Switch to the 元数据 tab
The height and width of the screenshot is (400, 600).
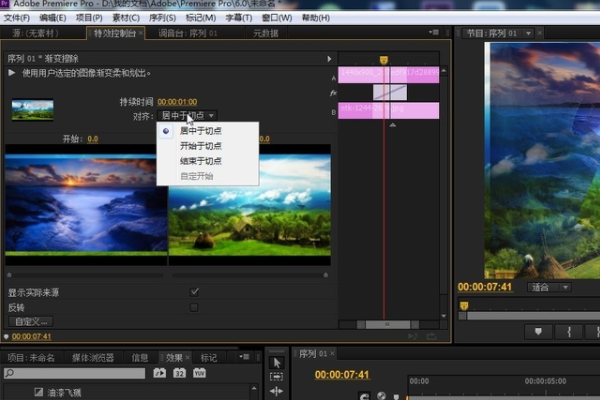click(x=266, y=33)
